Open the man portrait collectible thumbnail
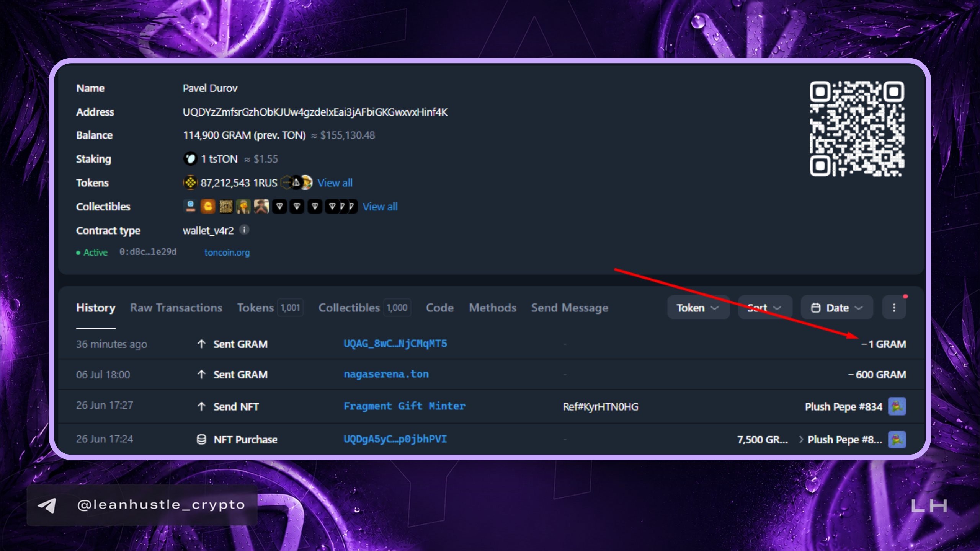The height and width of the screenshot is (551, 980). click(261, 207)
